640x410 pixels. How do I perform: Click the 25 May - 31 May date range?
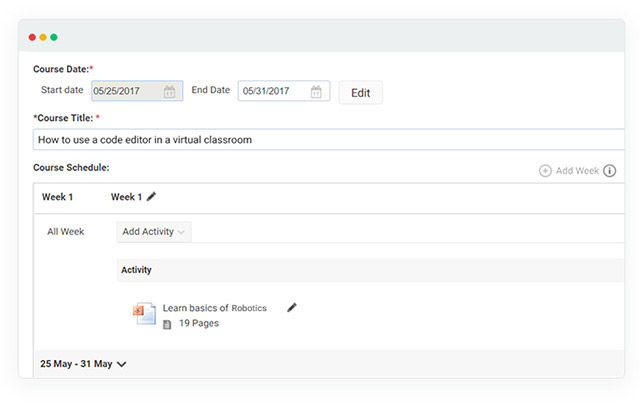(x=76, y=363)
